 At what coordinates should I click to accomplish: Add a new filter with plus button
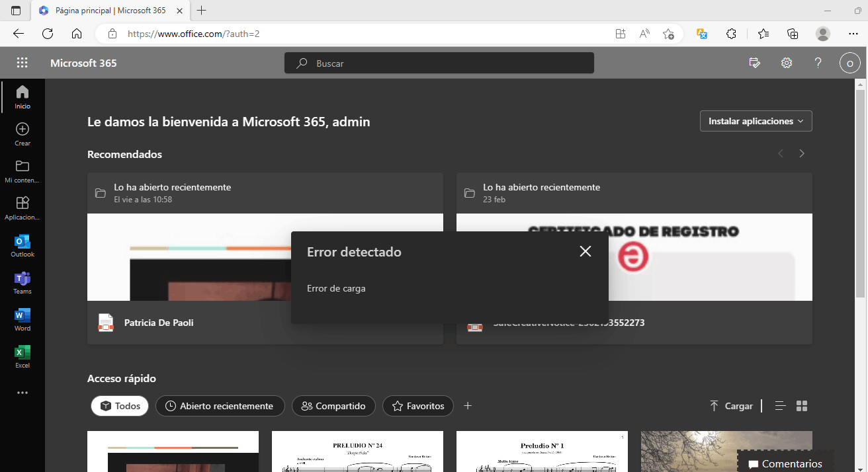[x=468, y=406]
